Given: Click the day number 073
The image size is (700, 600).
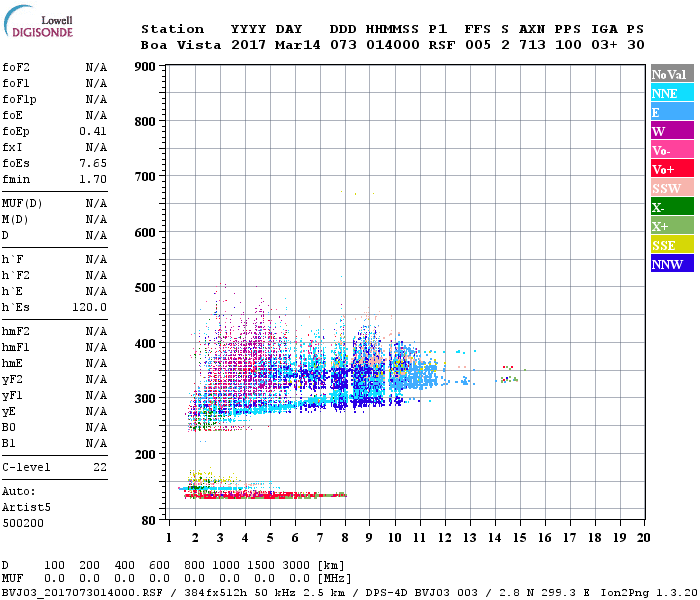Looking at the screenshot, I should (343, 45).
